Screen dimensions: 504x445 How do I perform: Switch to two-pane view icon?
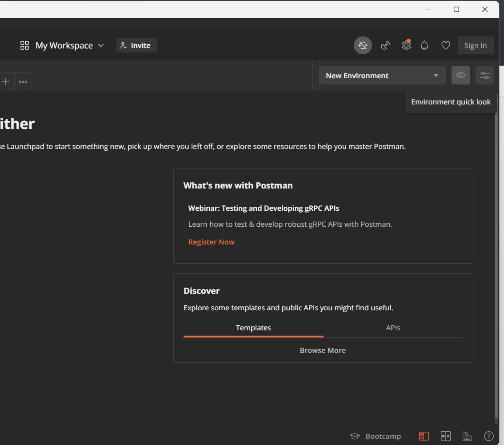pos(445,436)
